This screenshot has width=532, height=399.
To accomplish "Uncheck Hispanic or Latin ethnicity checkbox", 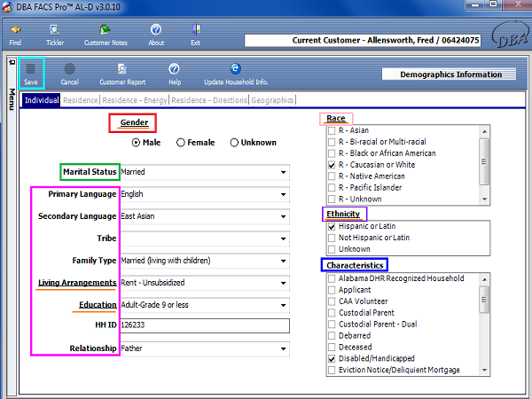I will click(332, 226).
